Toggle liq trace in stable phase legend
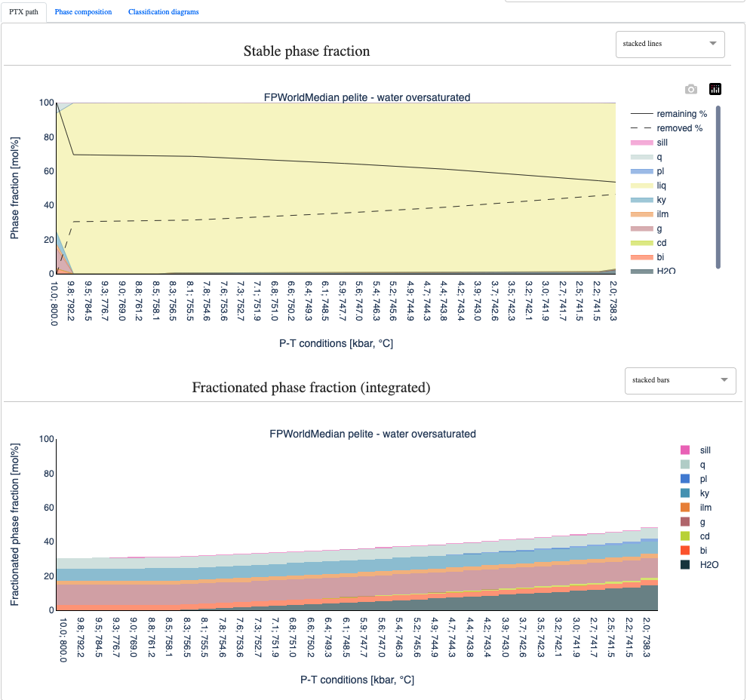747x700 pixels. (648, 186)
